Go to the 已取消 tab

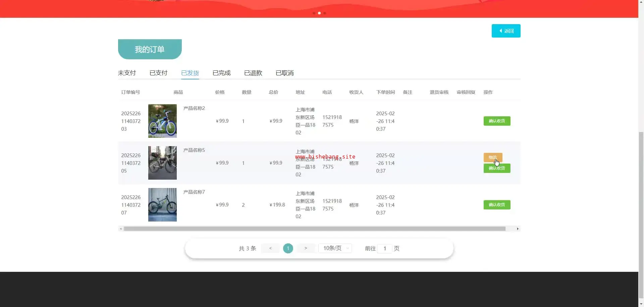284,73
